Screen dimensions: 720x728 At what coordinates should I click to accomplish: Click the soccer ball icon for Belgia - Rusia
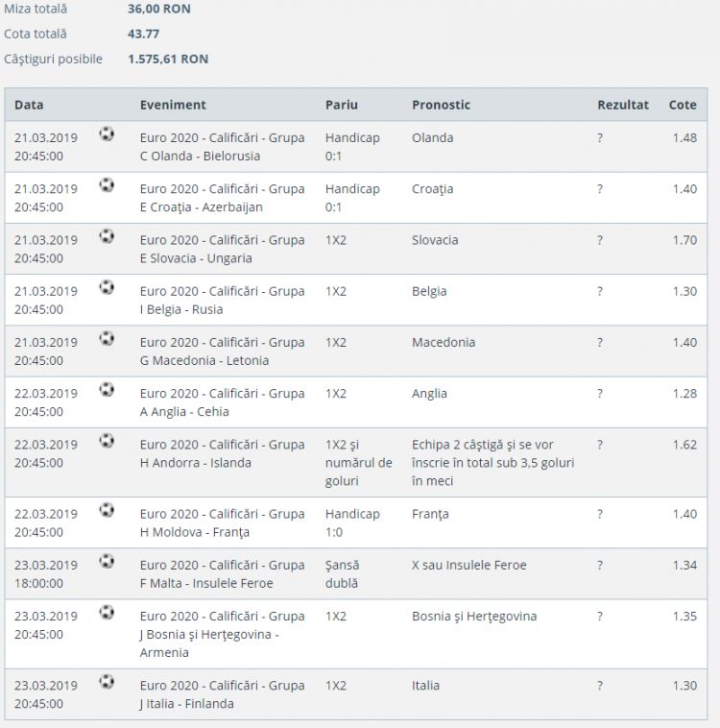(107, 287)
